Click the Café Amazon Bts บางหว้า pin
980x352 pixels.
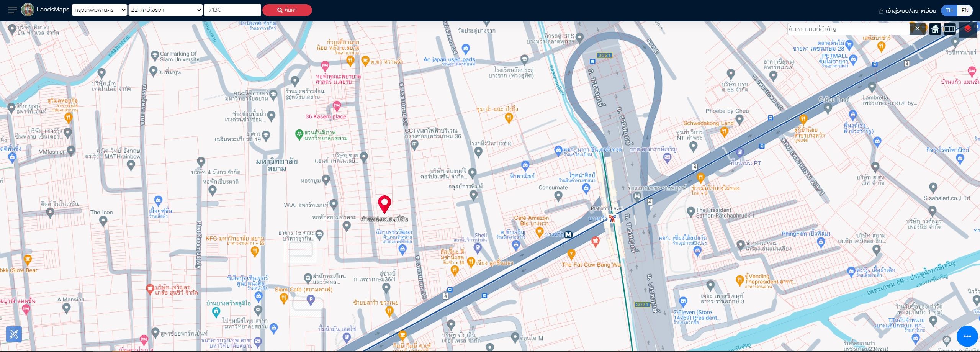click(x=539, y=232)
